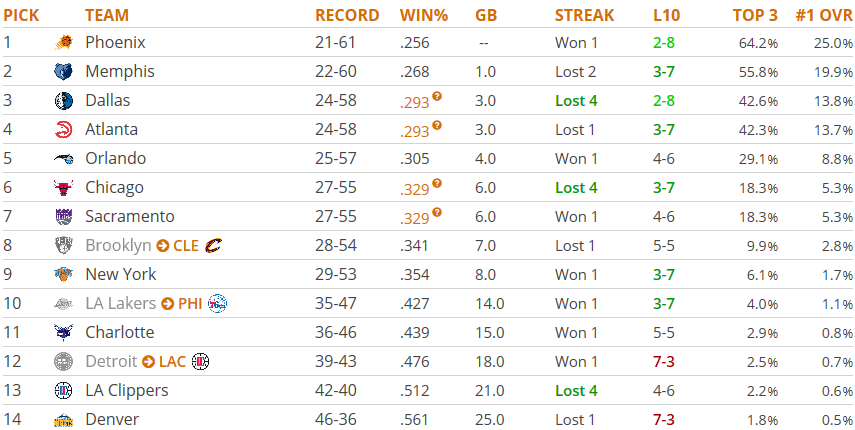Click the Denver Nuggets logo icon
This screenshot has height=430, width=855.
pos(63,420)
